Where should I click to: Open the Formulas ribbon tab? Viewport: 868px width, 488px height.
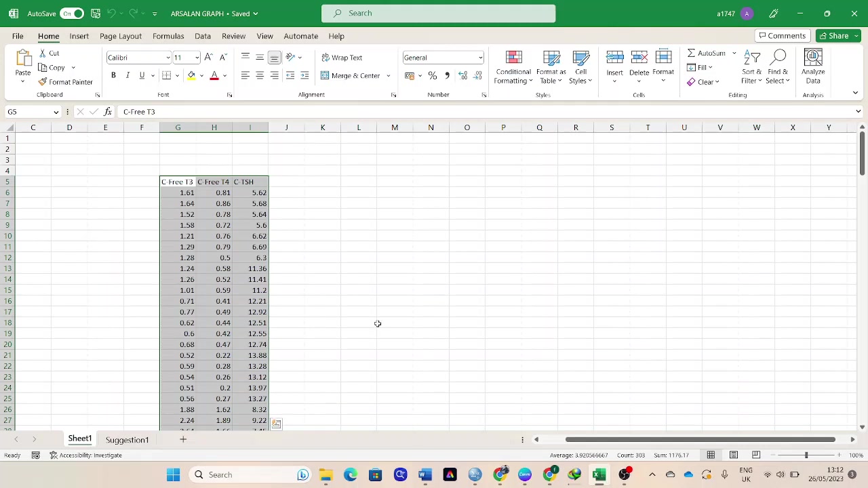(168, 36)
